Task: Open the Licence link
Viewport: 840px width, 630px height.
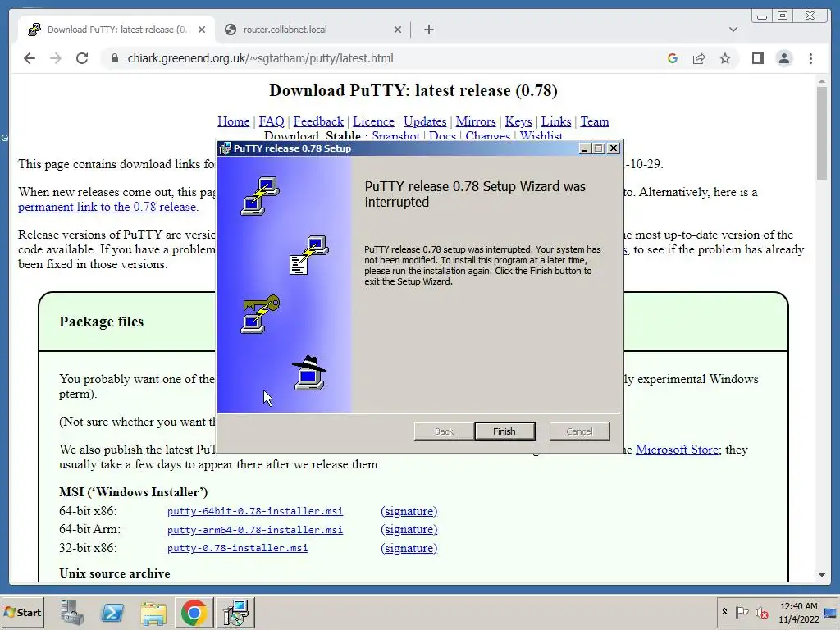Action: point(373,121)
